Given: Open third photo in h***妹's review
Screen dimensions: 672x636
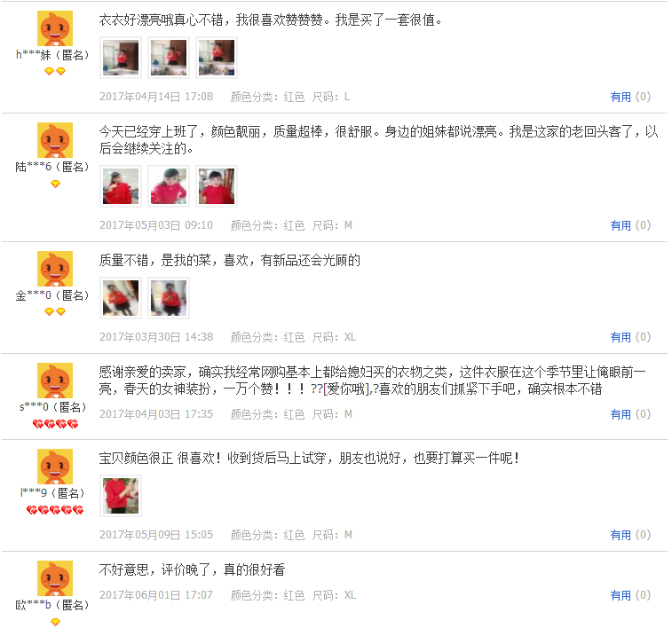Looking at the screenshot, I should click(217, 58).
